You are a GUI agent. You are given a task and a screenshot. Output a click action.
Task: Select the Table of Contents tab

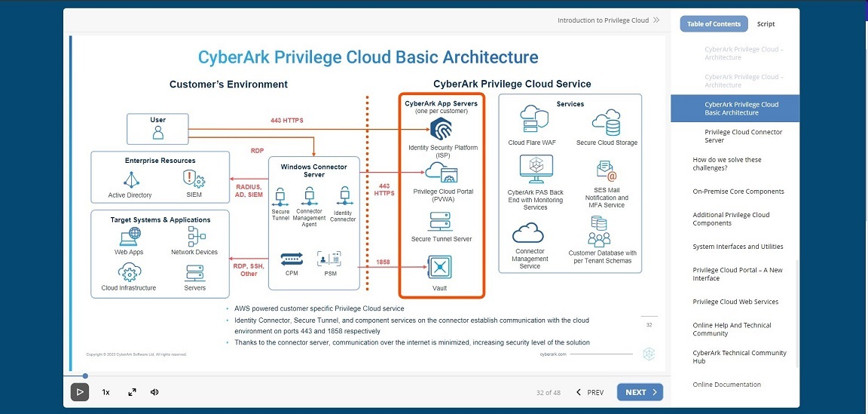(714, 24)
